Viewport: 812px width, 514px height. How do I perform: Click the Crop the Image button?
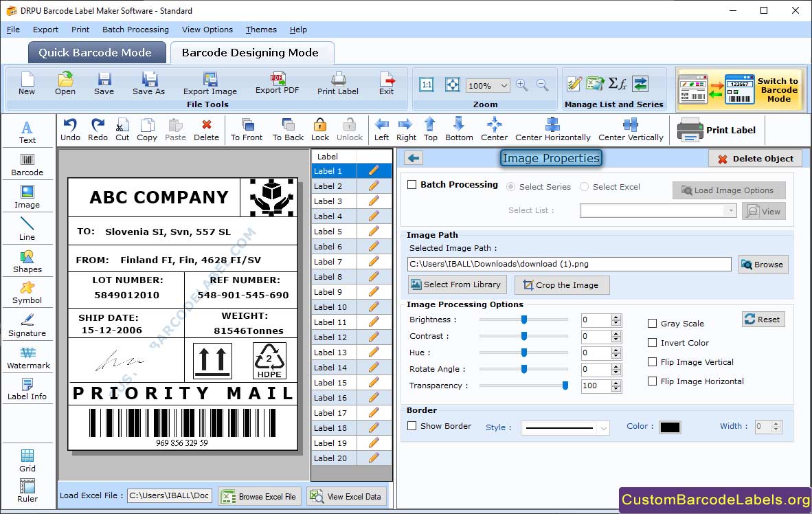tap(561, 285)
